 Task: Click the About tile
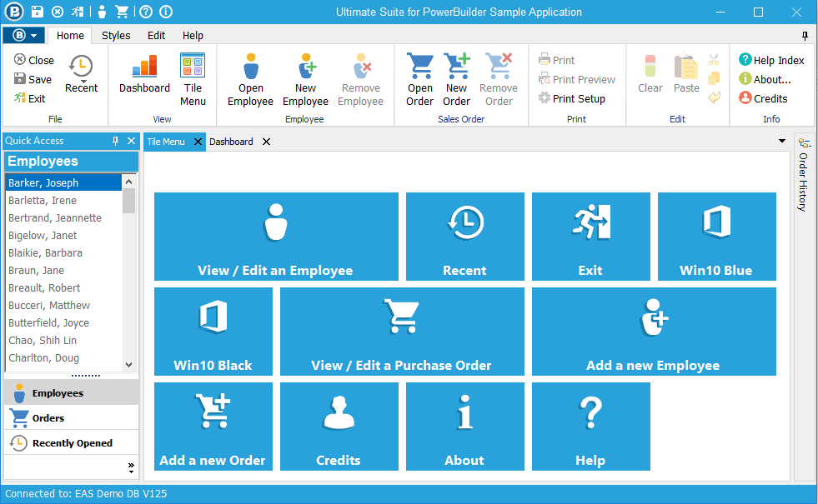[464, 427]
